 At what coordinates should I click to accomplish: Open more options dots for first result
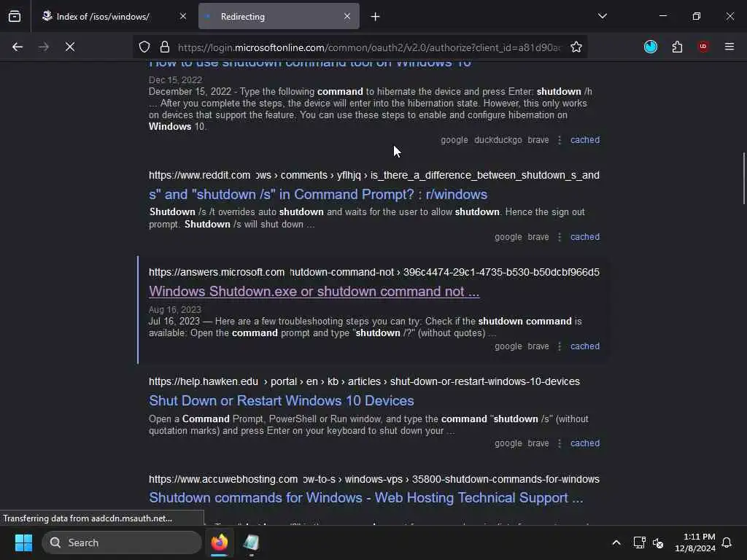[560, 140]
